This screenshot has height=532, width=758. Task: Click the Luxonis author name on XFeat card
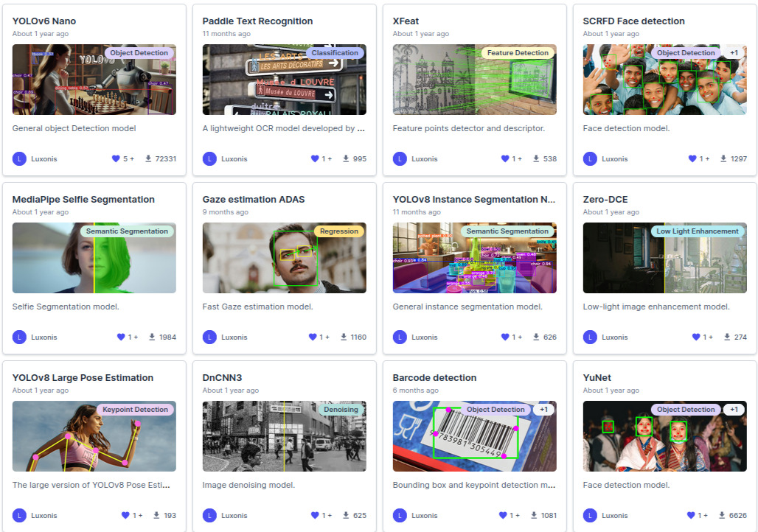(x=424, y=158)
